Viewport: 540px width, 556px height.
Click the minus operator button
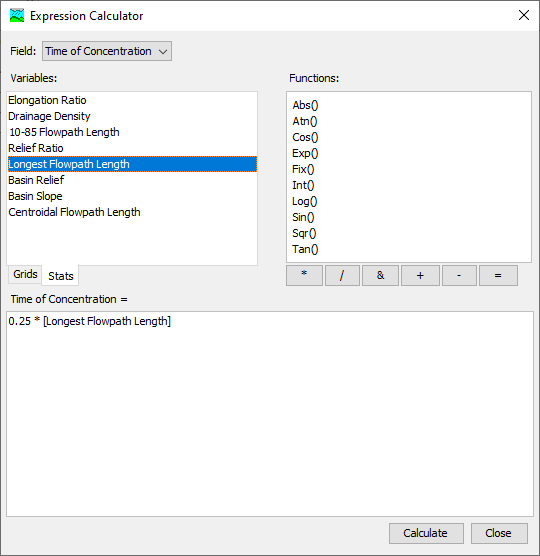click(459, 276)
